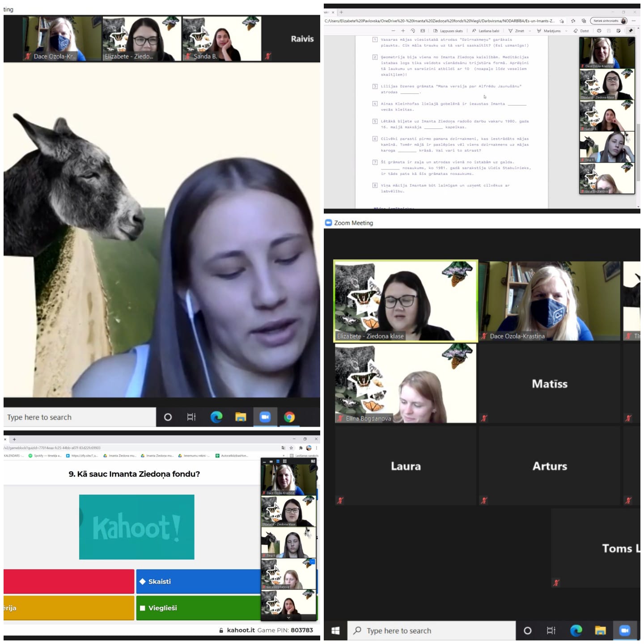Launch Chrome from the left taskbar

pyautogui.click(x=289, y=417)
